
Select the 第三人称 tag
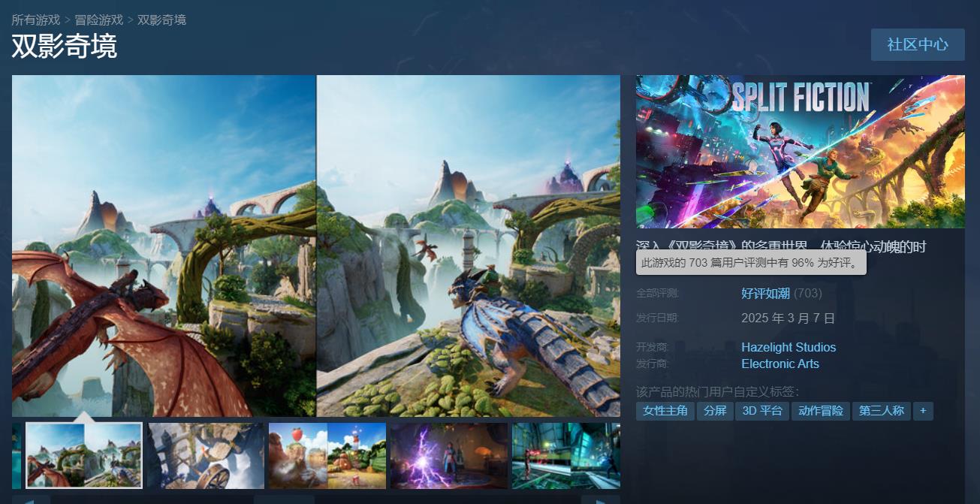tap(881, 411)
